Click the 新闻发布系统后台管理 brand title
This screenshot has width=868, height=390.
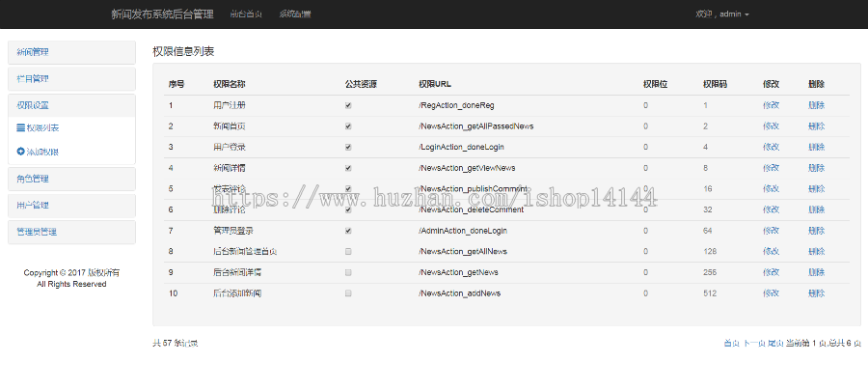[162, 14]
